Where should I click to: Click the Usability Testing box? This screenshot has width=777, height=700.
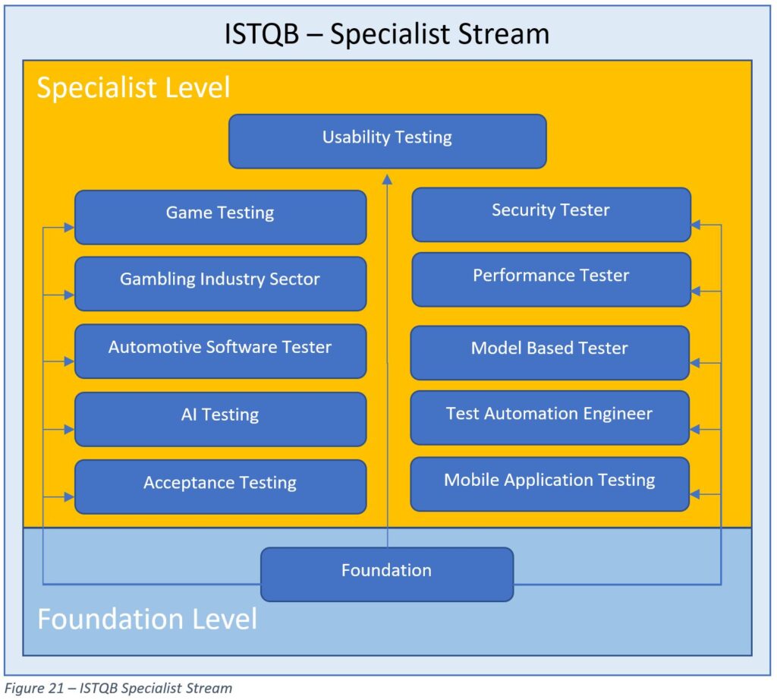387,141
